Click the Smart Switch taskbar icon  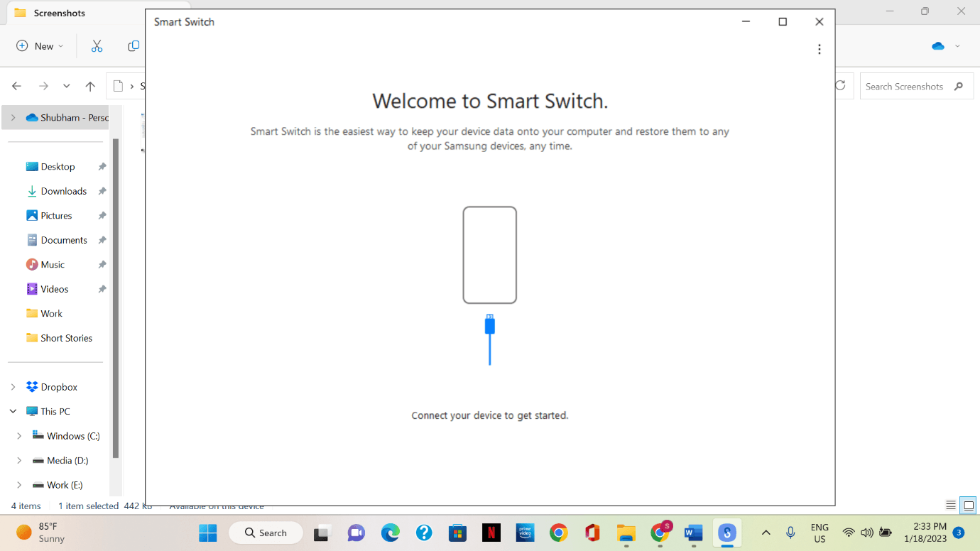click(726, 533)
